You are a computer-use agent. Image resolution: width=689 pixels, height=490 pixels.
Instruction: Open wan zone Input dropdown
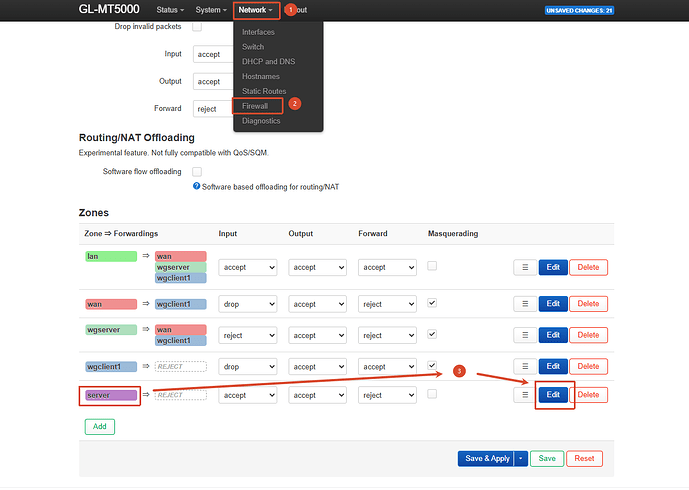(x=248, y=304)
